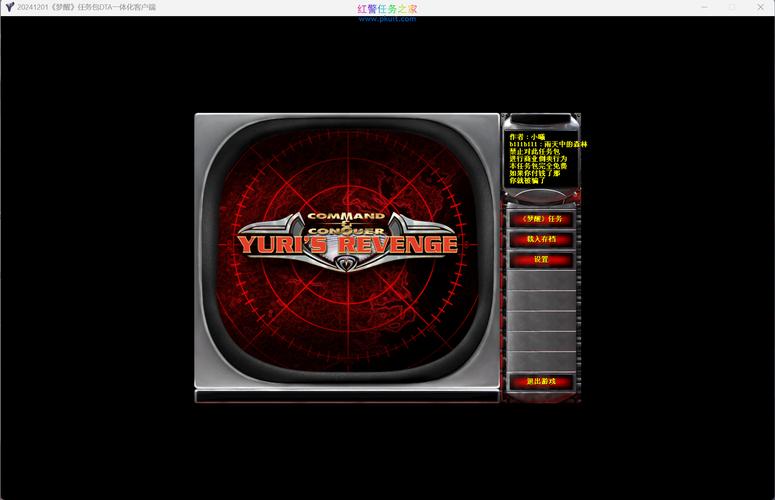
Task: Click the app icon in the title bar
Action: [9, 7]
